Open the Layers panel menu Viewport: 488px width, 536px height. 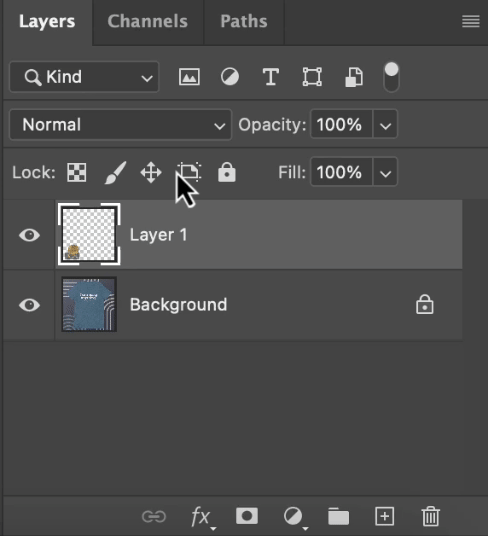pos(471,21)
